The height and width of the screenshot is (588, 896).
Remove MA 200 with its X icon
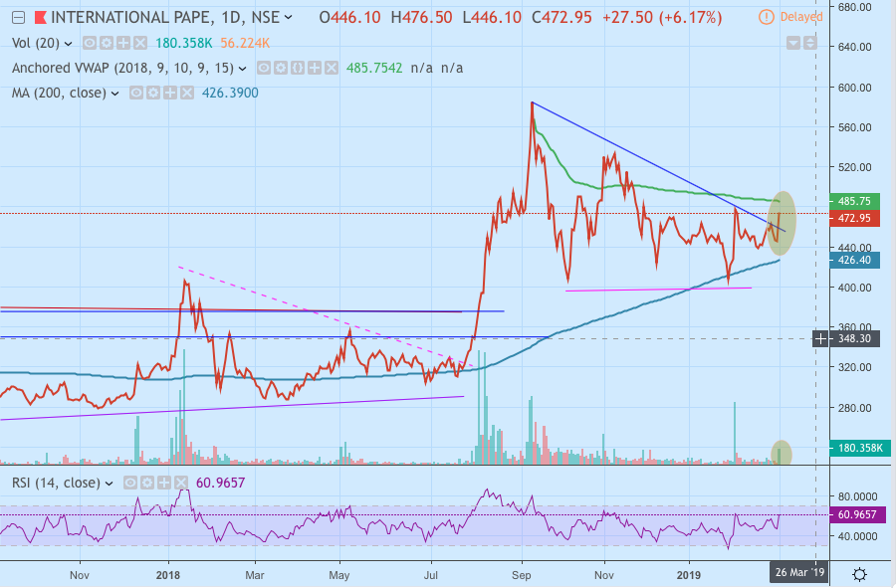[x=187, y=94]
